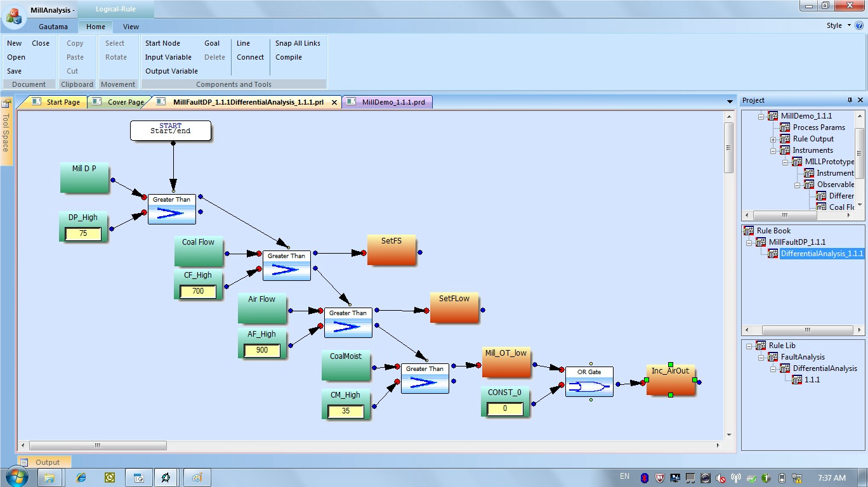Screen dimensions: 868x487
Task: Collapse the MillFaultDP_1.1.1 Rule Book node
Action: point(749,242)
